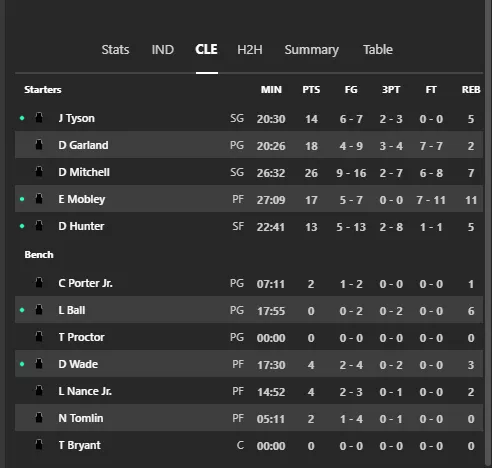Click J Tyson's jersey icon
The width and height of the screenshot is (492, 468).
39,118
